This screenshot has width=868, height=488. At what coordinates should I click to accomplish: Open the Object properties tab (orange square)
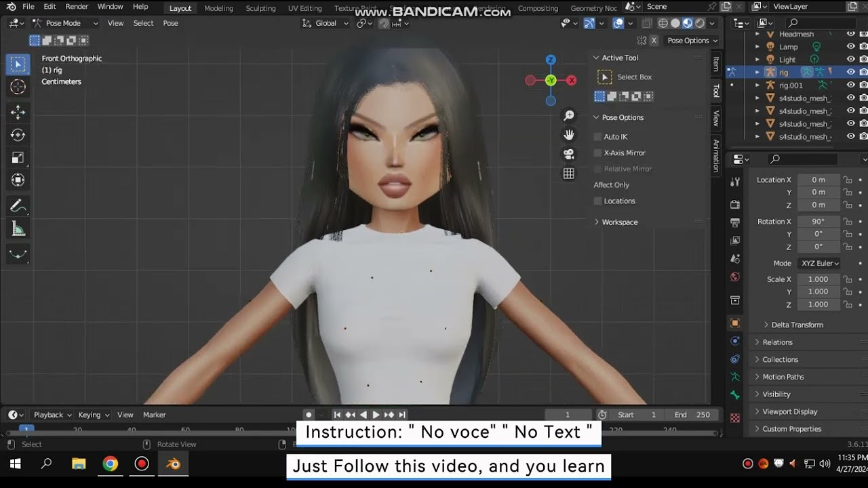tap(735, 323)
